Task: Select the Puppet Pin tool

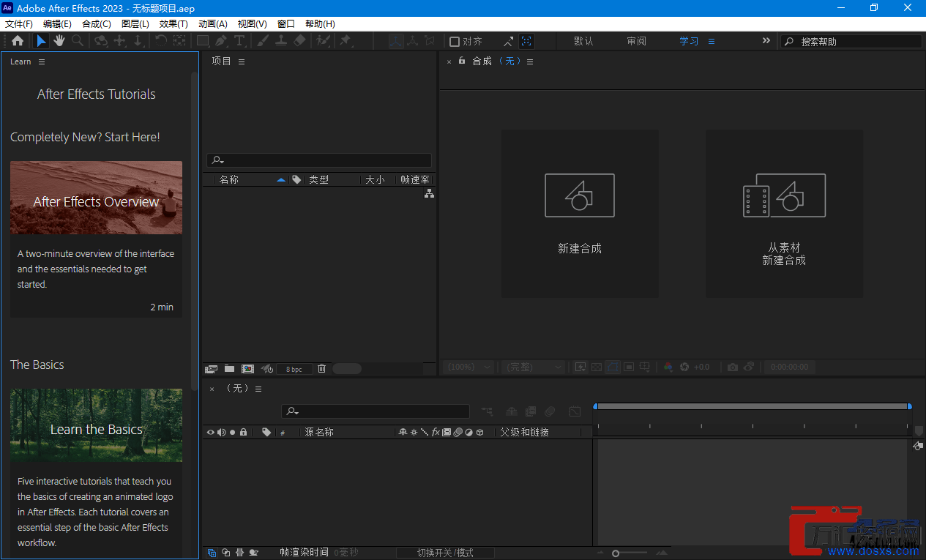Action: [x=345, y=41]
